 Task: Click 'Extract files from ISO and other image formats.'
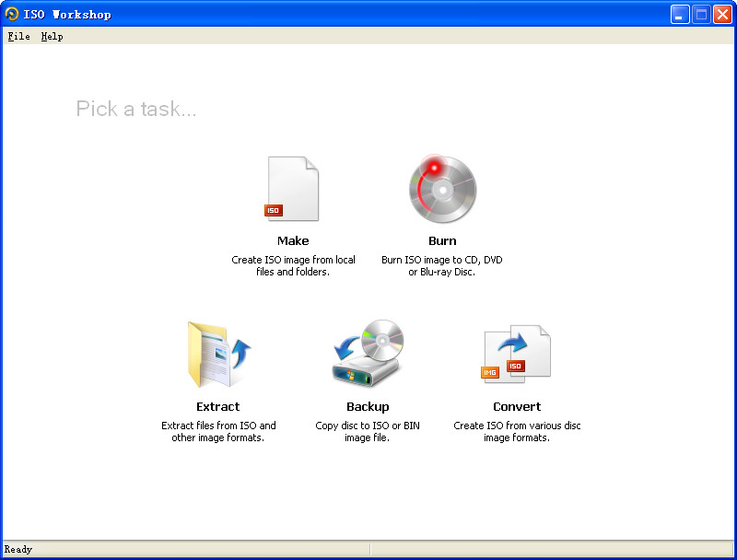pyautogui.click(x=218, y=432)
